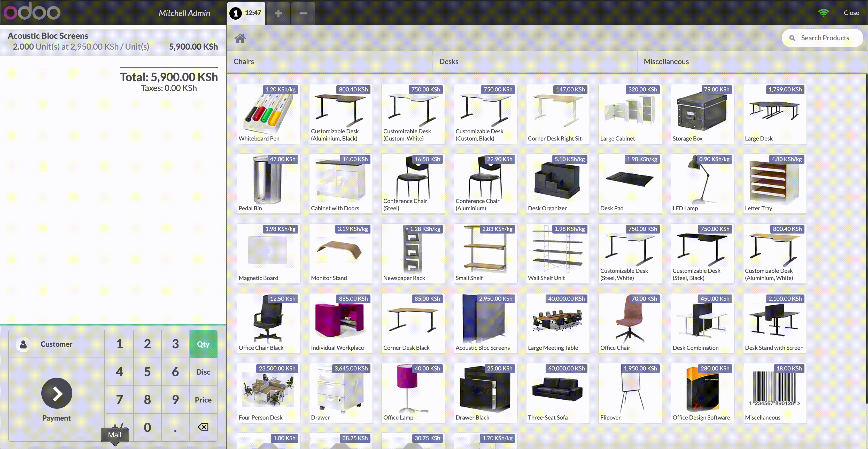Add Office Design Software product
The image size is (868, 449).
tap(702, 393)
